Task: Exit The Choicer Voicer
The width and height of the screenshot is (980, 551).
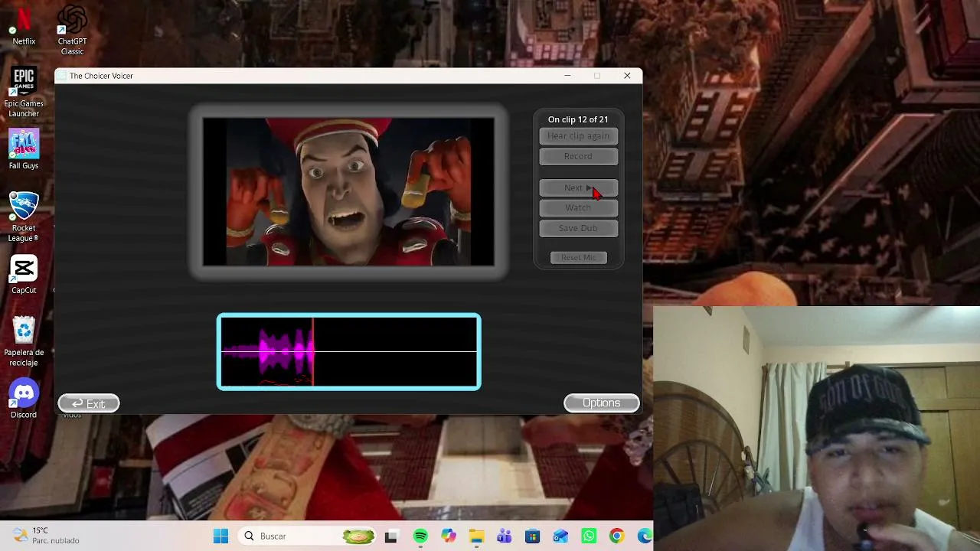Action: pyautogui.click(x=89, y=403)
